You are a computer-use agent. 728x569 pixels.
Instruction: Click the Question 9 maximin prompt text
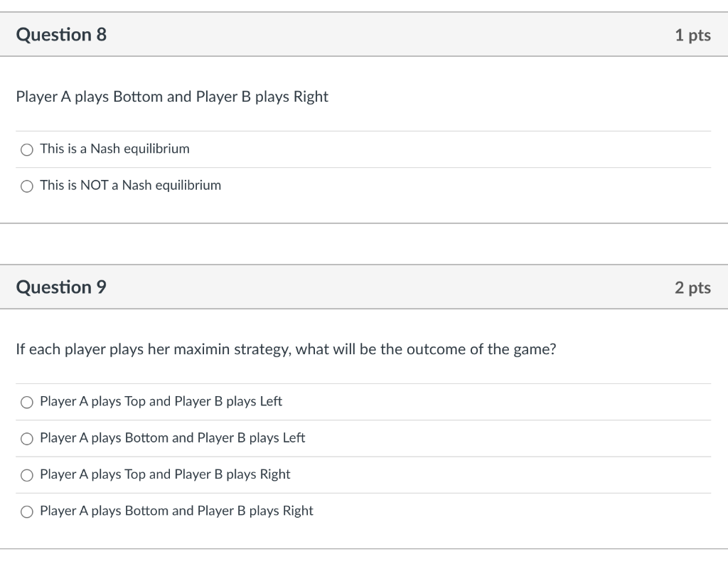point(287,349)
